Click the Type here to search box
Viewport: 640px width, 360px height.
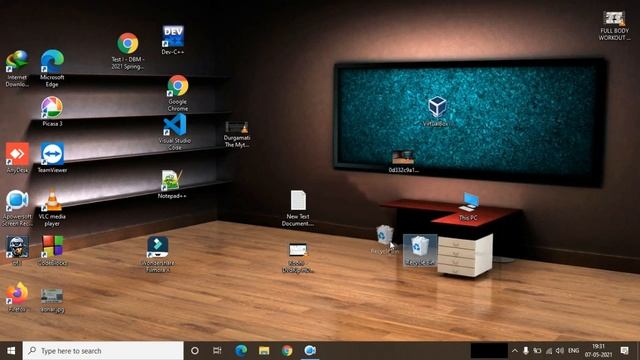(103, 351)
